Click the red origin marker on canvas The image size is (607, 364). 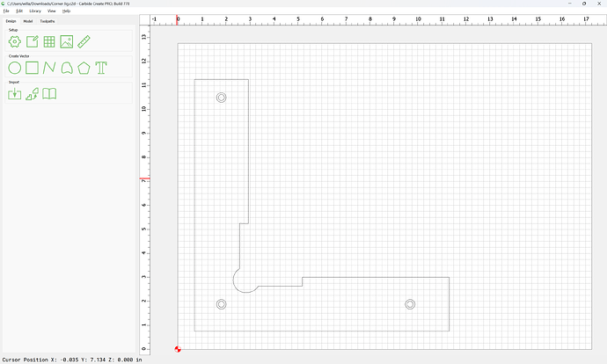(x=178, y=349)
